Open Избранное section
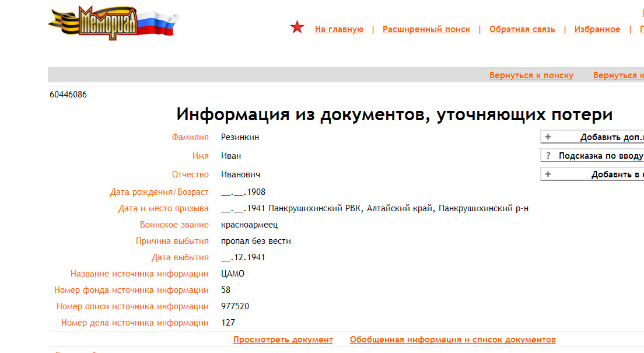 point(597,29)
